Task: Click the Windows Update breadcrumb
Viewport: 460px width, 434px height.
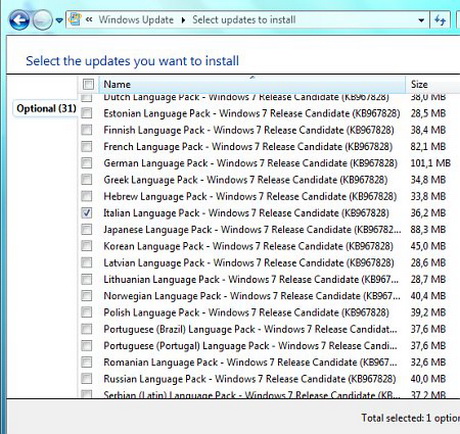Action: 136,20
